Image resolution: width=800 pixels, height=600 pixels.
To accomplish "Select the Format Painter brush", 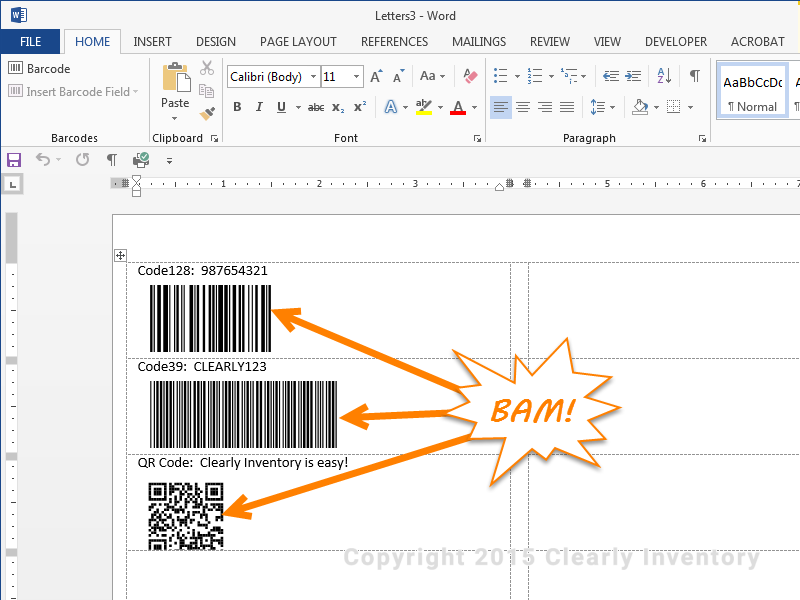I will point(207,113).
